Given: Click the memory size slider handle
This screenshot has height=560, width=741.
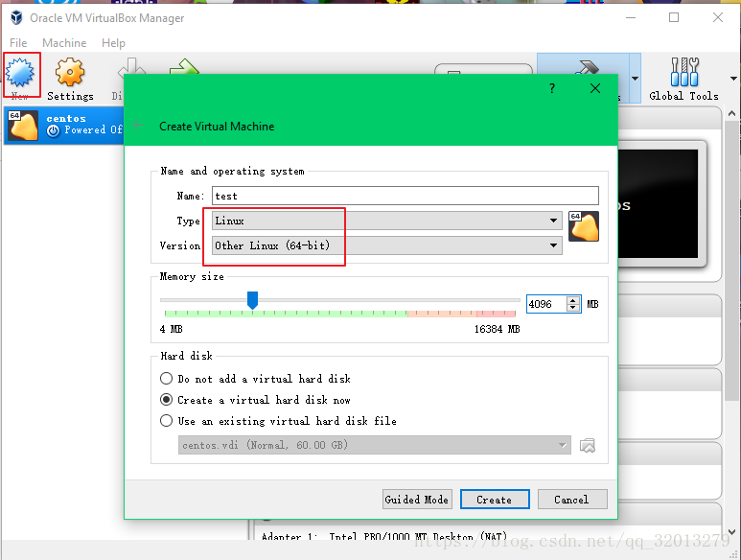Looking at the screenshot, I should click(252, 300).
